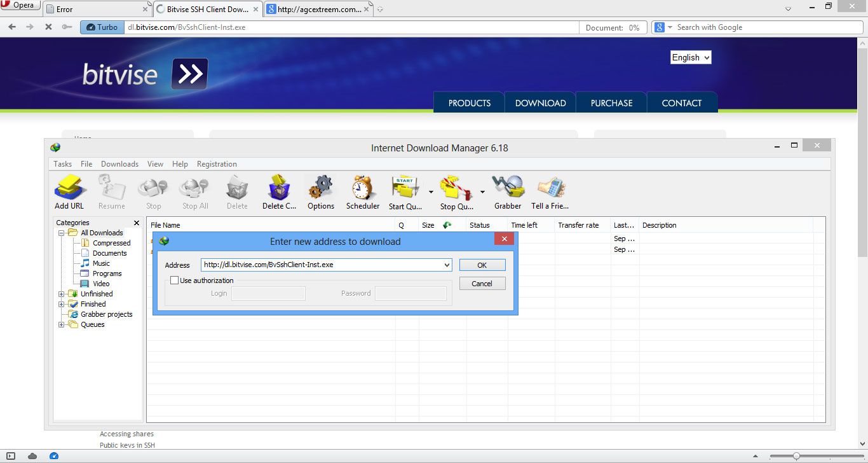Click the Grabber toolbar icon
This screenshot has height=463, width=868.
click(x=508, y=191)
